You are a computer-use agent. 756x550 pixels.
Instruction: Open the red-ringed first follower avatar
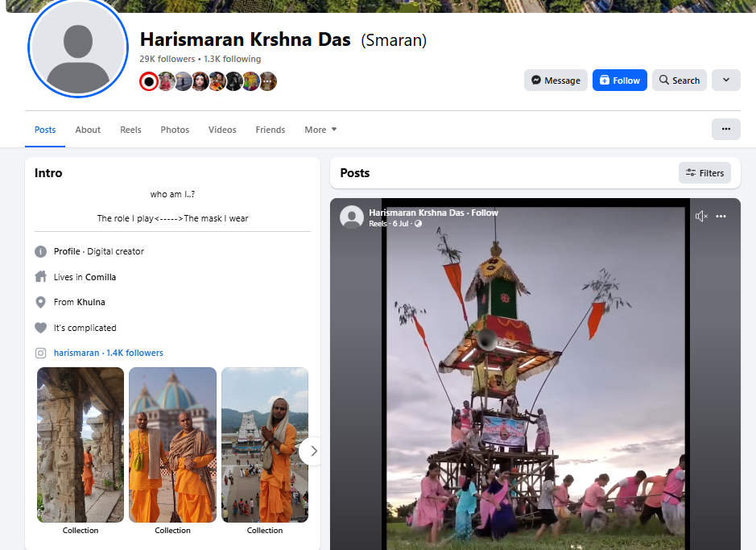[x=148, y=81]
